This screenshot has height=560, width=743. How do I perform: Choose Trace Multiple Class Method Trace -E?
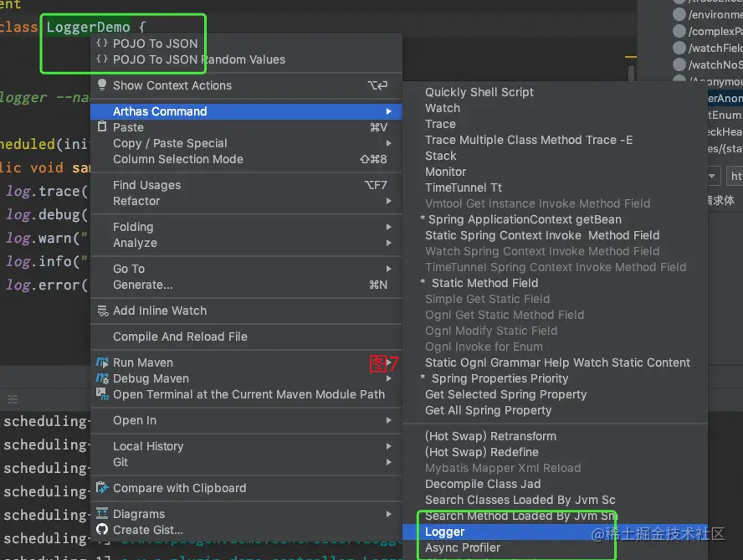(x=555, y=140)
